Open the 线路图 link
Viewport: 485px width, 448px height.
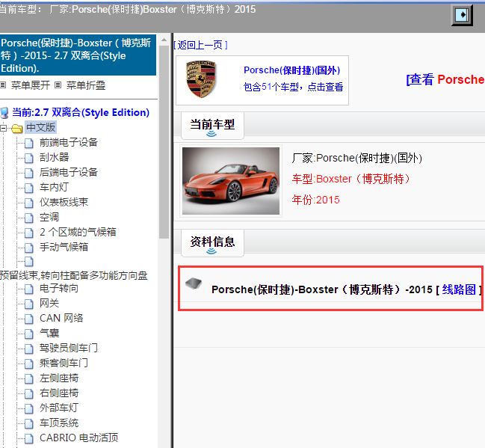tap(459, 289)
